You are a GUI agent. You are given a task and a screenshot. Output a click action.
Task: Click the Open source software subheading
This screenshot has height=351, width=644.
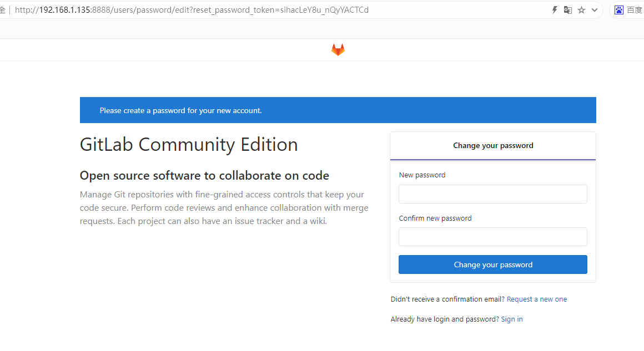(x=204, y=176)
